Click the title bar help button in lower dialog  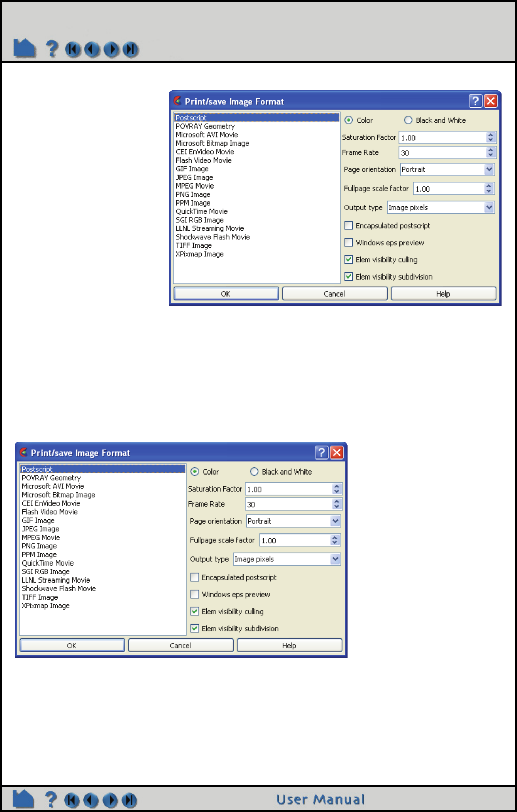[x=322, y=452]
